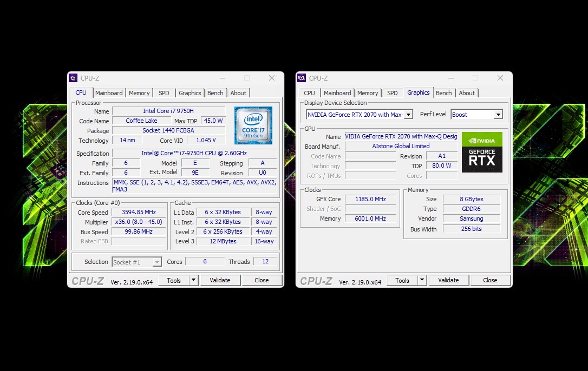The image size is (588, 371).
Task: Click Instructions list text MMX, SSE
Action: tap(194, 186)
